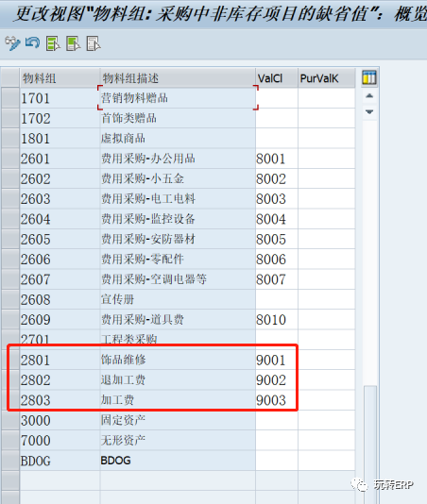Click the material group cell 2801
Image resolution: width=427 pixels, height=504 pixels.
pyautogui.click(x=60, y=360)
